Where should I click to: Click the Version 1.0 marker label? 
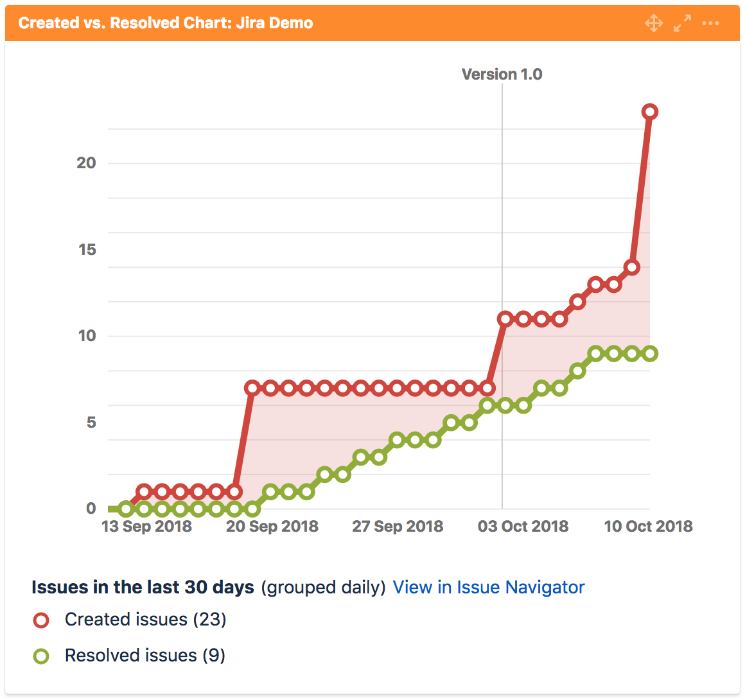click(502, 74)
